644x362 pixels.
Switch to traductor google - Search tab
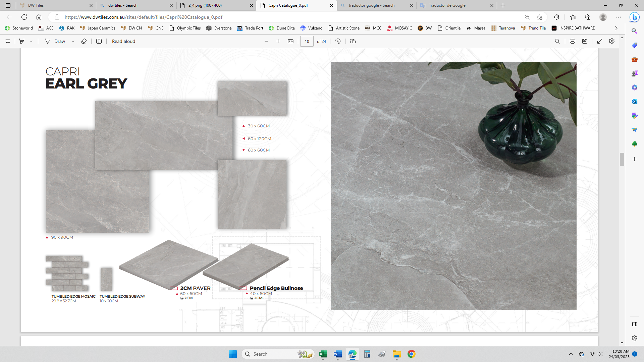point(376,5)
